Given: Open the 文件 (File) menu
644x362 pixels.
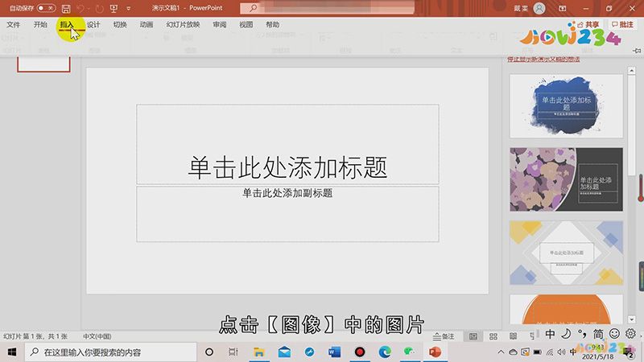Looking at the screenshot, I should [13, 25].
